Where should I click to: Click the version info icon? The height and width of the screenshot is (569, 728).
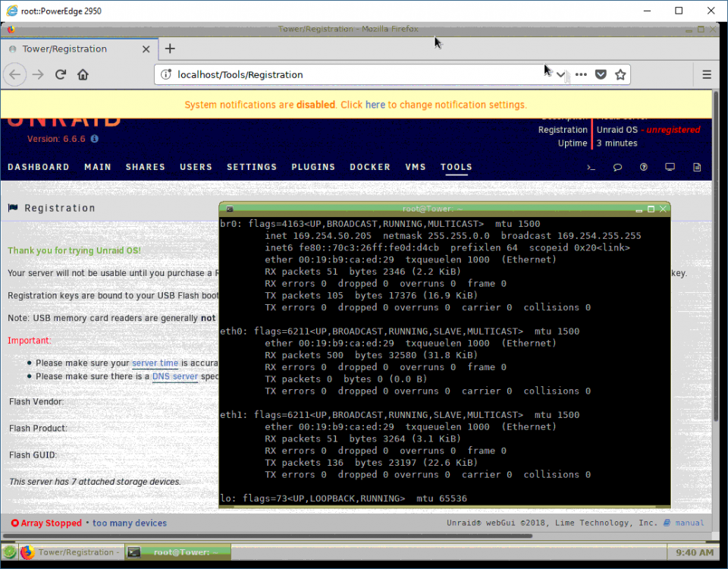coord(94,138)
